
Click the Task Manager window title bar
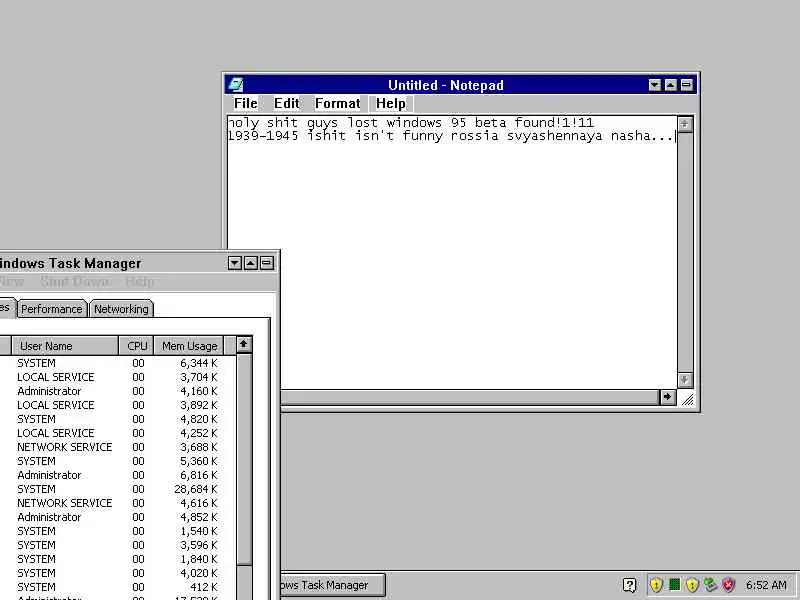112,263
